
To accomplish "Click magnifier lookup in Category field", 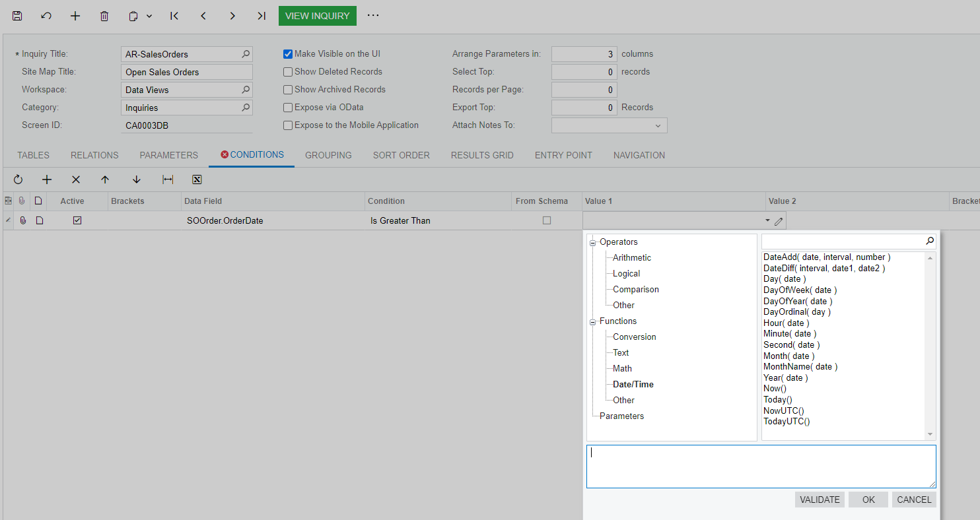I will point(246,108).
